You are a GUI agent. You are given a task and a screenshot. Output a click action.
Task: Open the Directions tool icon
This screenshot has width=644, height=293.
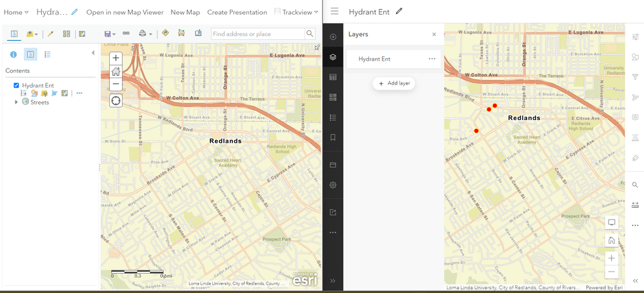[166, 34]
